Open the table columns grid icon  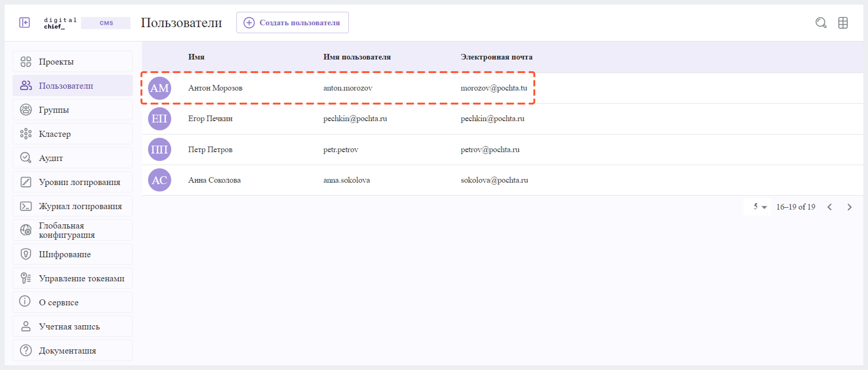click(x=843, y=23)
